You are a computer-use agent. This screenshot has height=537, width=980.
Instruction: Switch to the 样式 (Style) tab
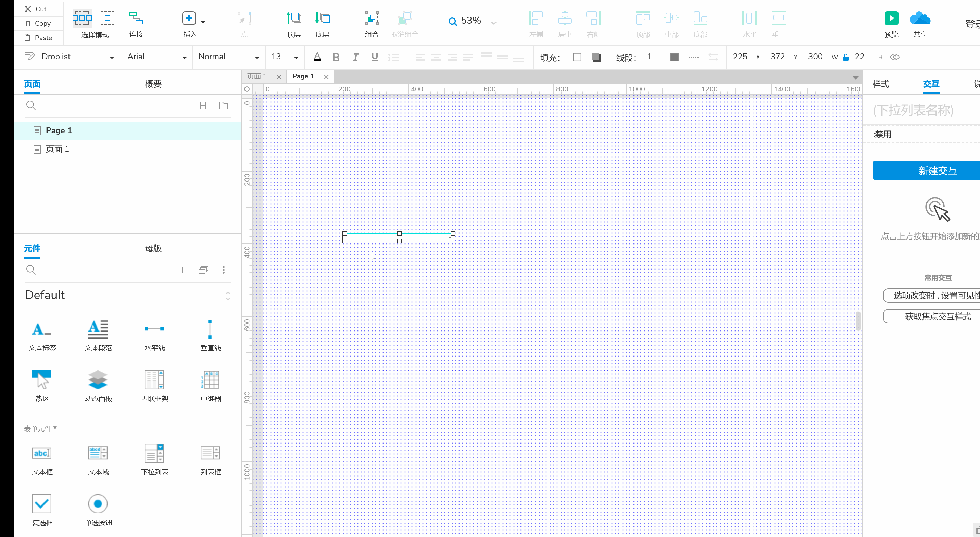(x=880, y=84)
